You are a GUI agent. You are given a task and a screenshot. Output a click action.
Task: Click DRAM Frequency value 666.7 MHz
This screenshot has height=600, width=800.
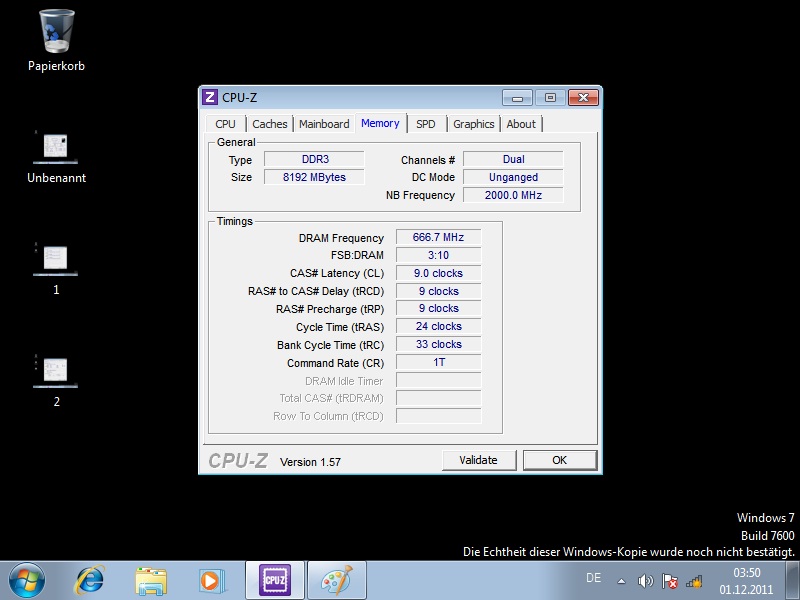438,237
